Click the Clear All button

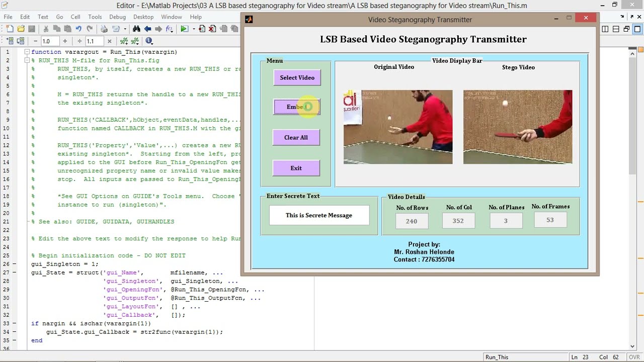point(296,137)
